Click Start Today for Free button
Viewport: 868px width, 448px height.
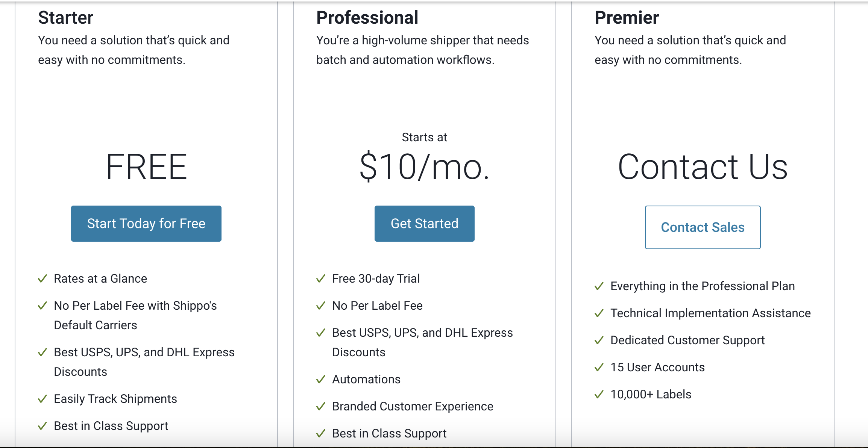(146, 223)
